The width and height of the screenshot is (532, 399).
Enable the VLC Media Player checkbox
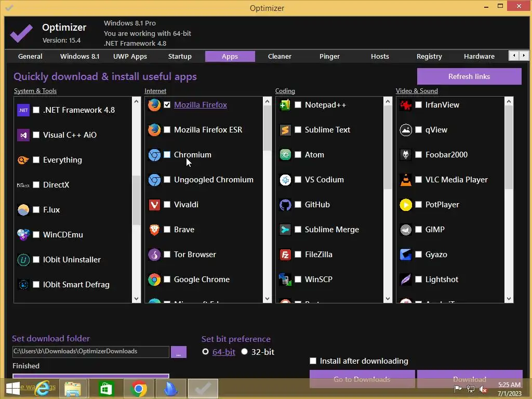[x=419, y=179]
